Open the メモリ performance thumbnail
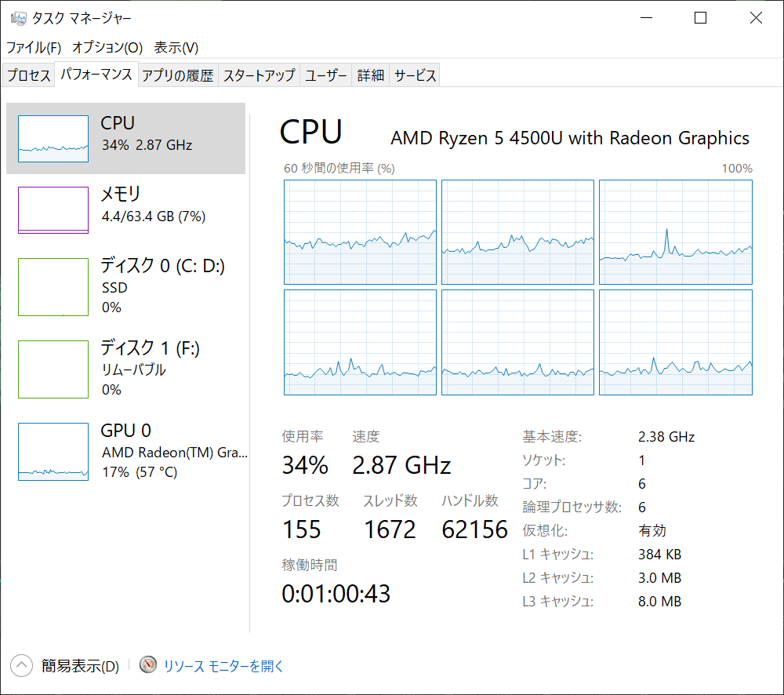The height and width of the screenshot is (695, 784). coord(53,210)
